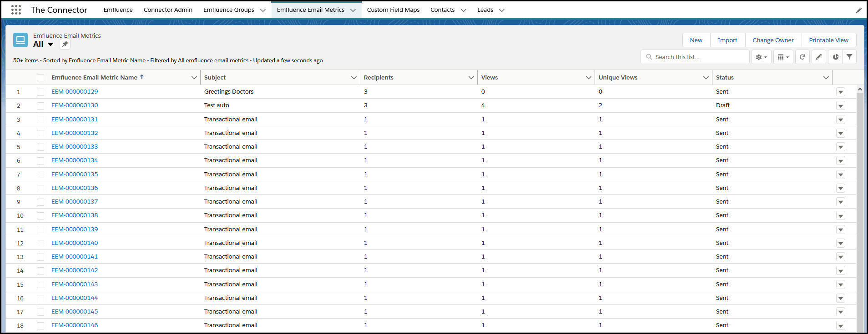Click the Emfluence Email Metrics object icon
This screenshot has width=868, height=334.
pyautogui.click(x=20, y=40)
